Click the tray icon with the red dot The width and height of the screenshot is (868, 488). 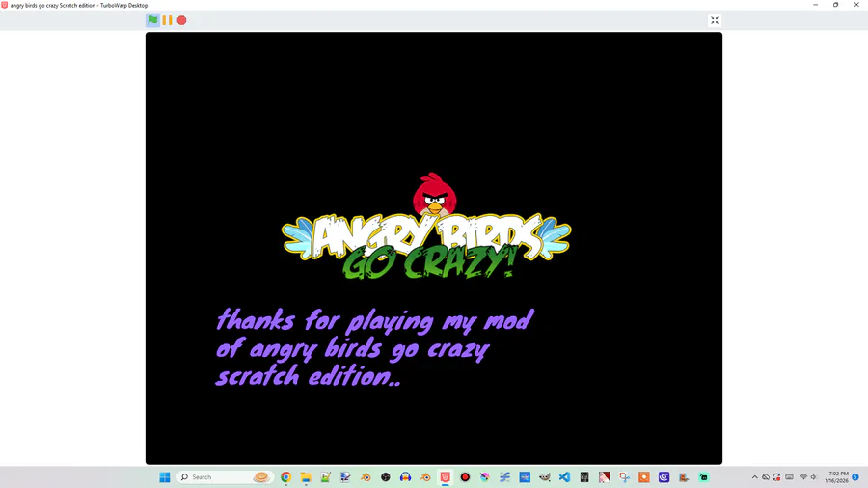(777, 477)
